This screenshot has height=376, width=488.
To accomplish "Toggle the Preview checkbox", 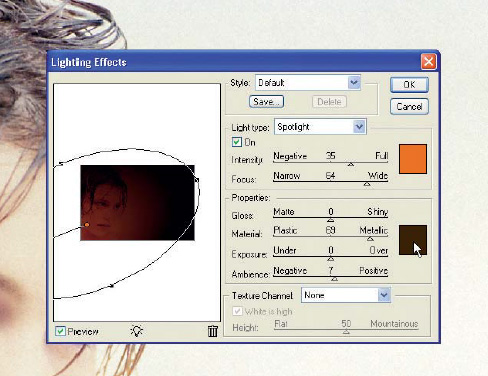I will click(60, 331).
